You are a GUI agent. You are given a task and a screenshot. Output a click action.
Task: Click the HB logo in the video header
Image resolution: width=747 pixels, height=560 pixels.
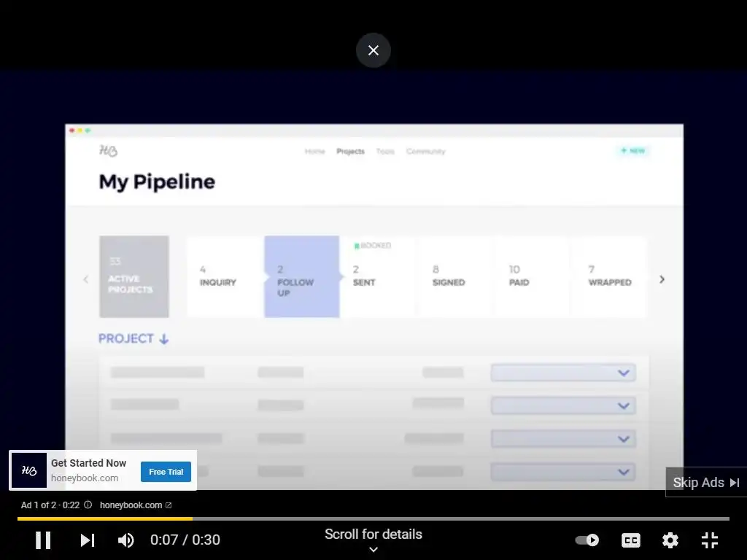tap(108, 150)
